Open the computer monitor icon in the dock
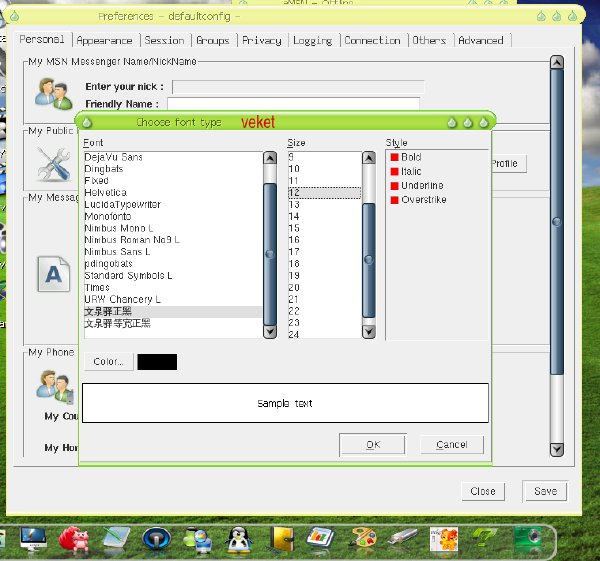This screenshot has height=561, width=600. (x=33, y=539)
